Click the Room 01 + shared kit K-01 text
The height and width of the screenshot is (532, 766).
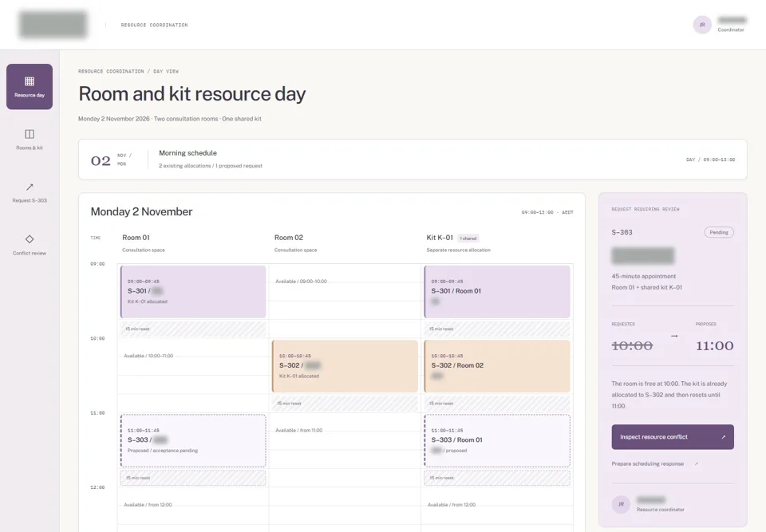click(647, 287)
